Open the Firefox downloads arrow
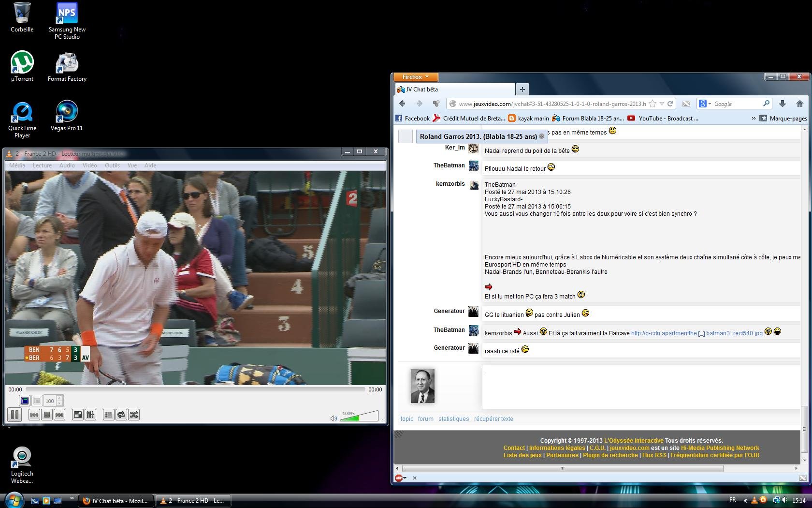This screenshot has width=812, height=508. 783,104
